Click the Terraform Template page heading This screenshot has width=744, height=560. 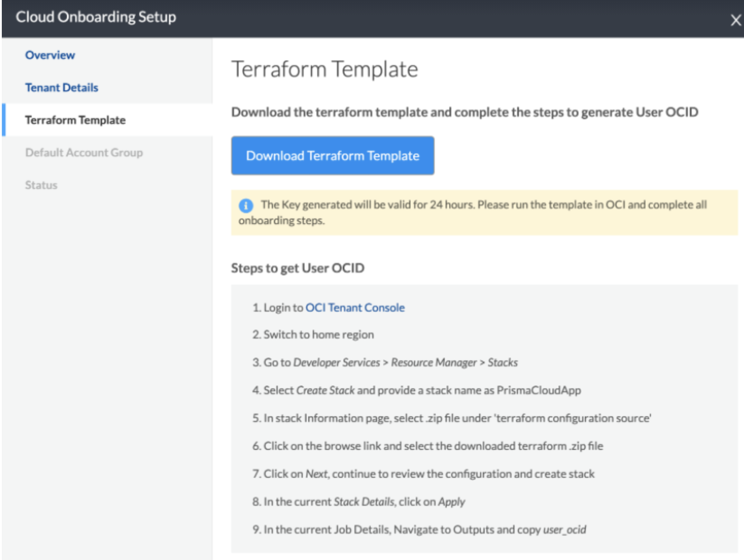click(325, 70)
